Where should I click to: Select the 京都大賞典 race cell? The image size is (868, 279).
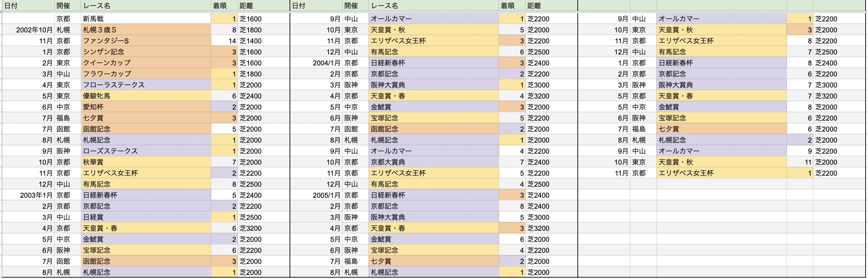point(433,162)
